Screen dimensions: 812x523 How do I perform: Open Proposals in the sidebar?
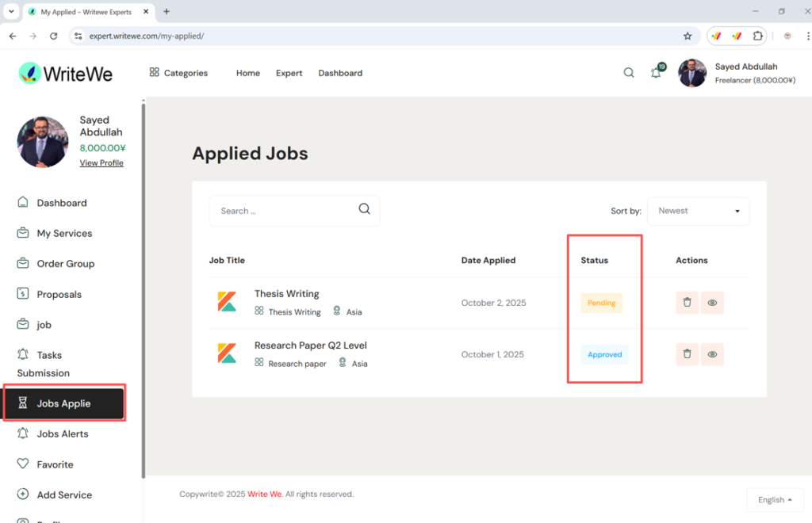click(x=59, y=294)
